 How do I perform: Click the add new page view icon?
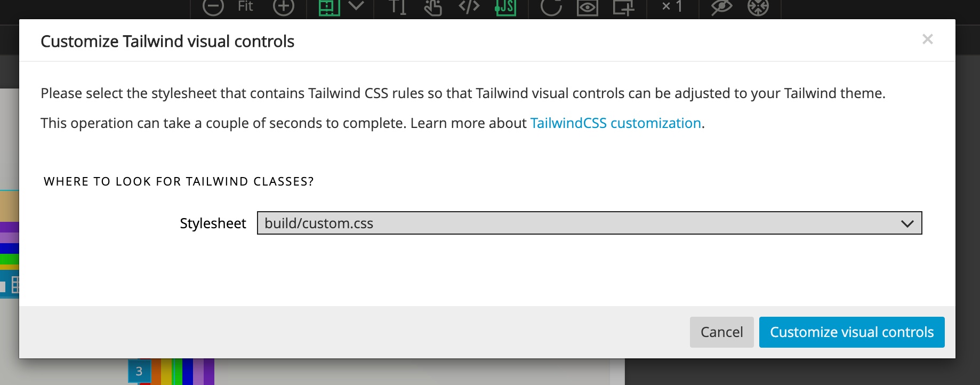[623, 7]
